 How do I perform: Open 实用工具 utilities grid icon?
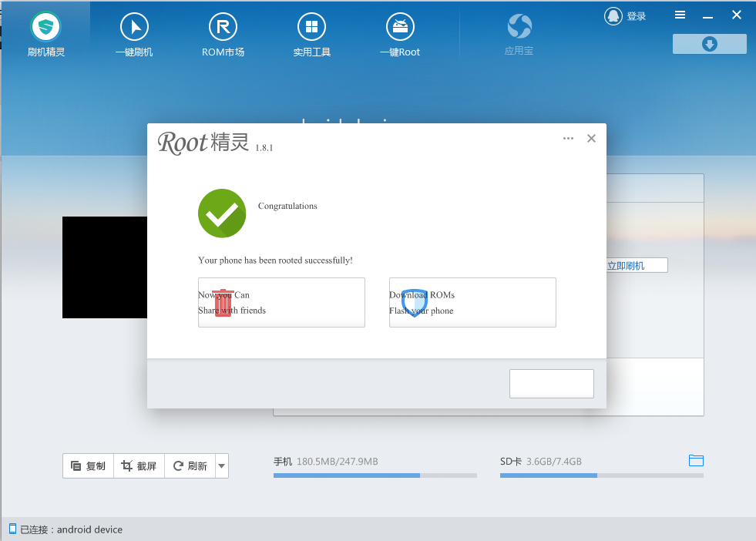click(x=311, y=29)
